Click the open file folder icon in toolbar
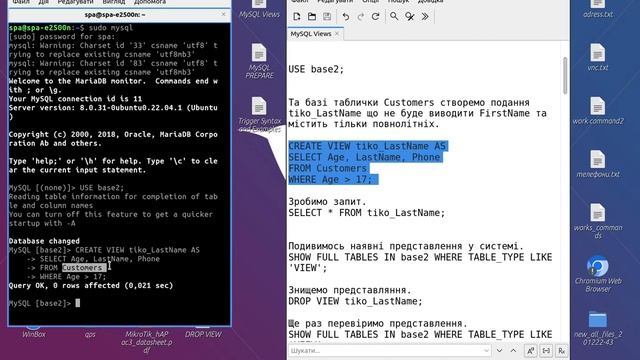The width and height of the screenshot is (640, 360). 312,16
